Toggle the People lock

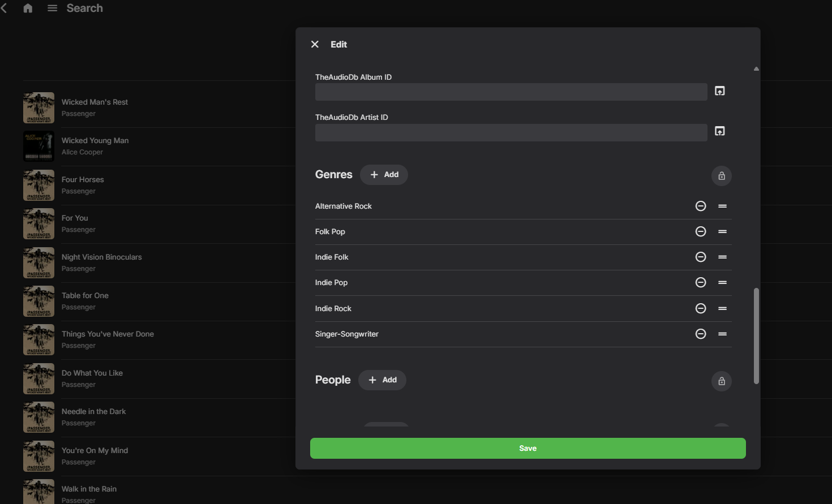click(722, 381)
